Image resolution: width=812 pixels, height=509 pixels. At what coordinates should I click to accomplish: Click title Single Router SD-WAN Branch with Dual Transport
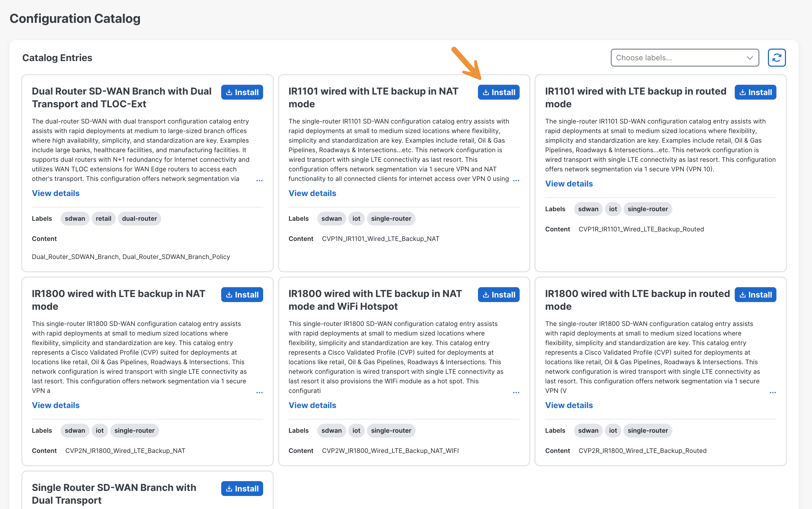(x=114, y=494)
